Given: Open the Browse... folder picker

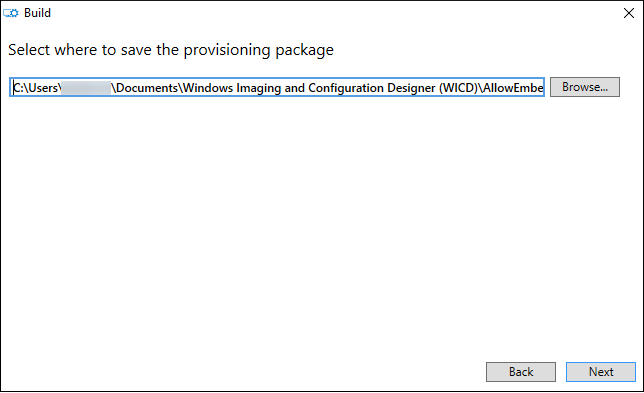Looking at the screenshot, I should pyautogui.click(x=585, y=87).
